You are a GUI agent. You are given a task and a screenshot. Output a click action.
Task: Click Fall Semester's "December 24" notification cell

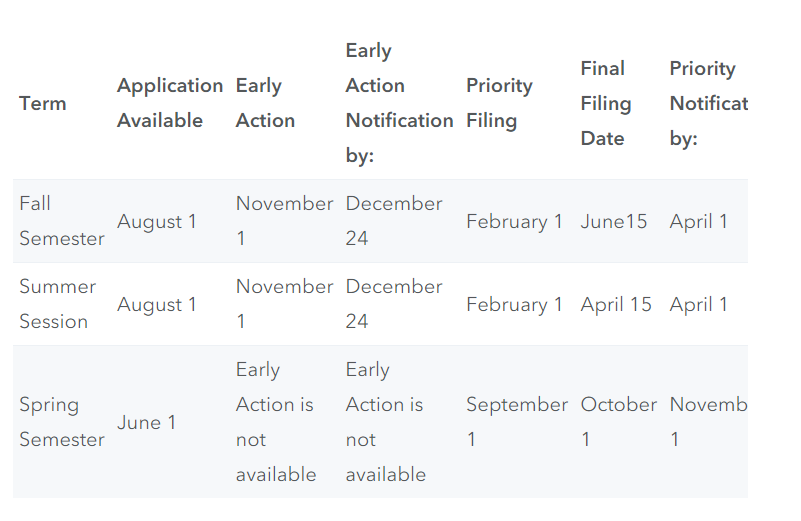coord(393,221)
